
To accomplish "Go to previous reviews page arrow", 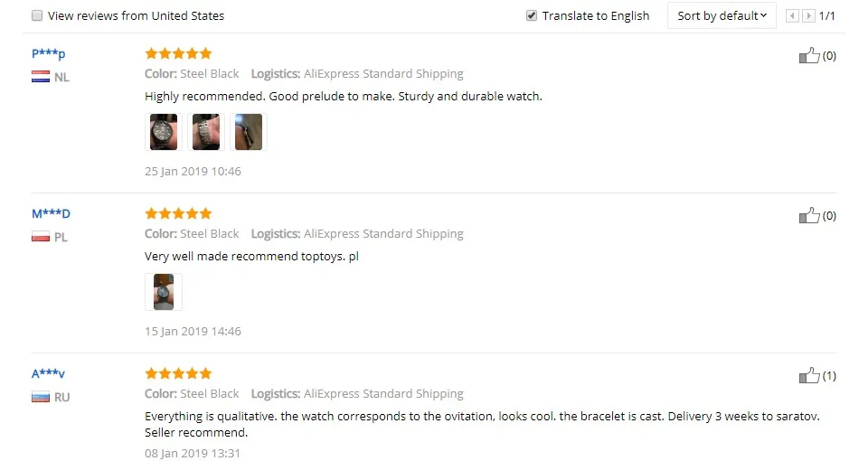I will 792,16.
